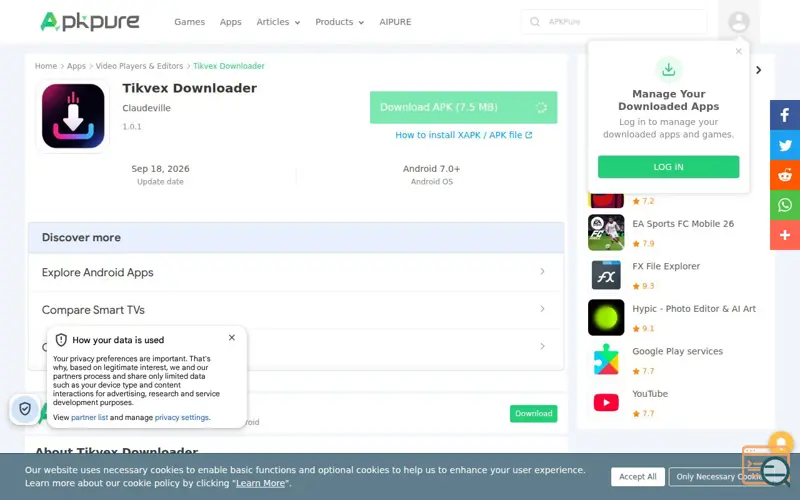Click next arrow in sidebar
This screenshot has height=500, width=800.
[x=759, y=70]
